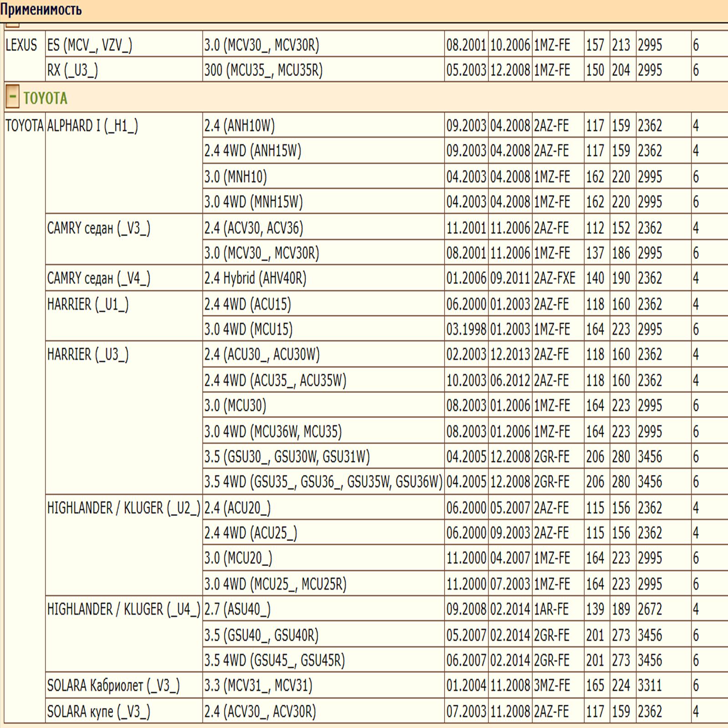Click the CAMRY седан (_V3_) model cell

pyautogui.click(x=98, y=228)
